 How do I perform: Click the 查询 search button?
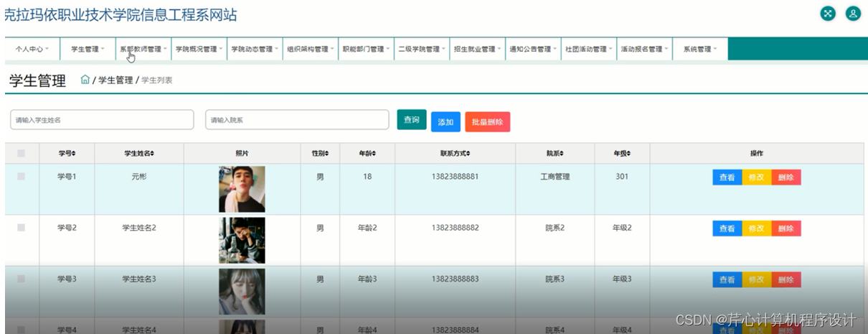click(x=412, y=120)
